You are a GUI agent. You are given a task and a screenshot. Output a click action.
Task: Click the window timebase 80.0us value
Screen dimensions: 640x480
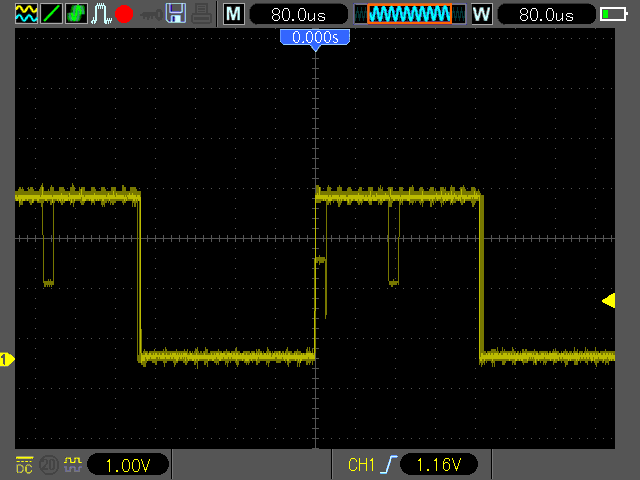pyautogui.click(x=547, y=15)
